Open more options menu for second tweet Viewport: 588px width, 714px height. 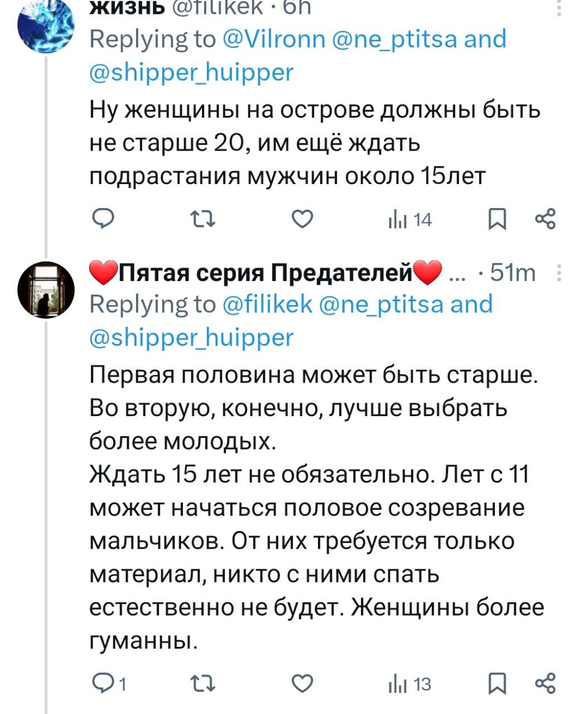[x=560, y=273]
